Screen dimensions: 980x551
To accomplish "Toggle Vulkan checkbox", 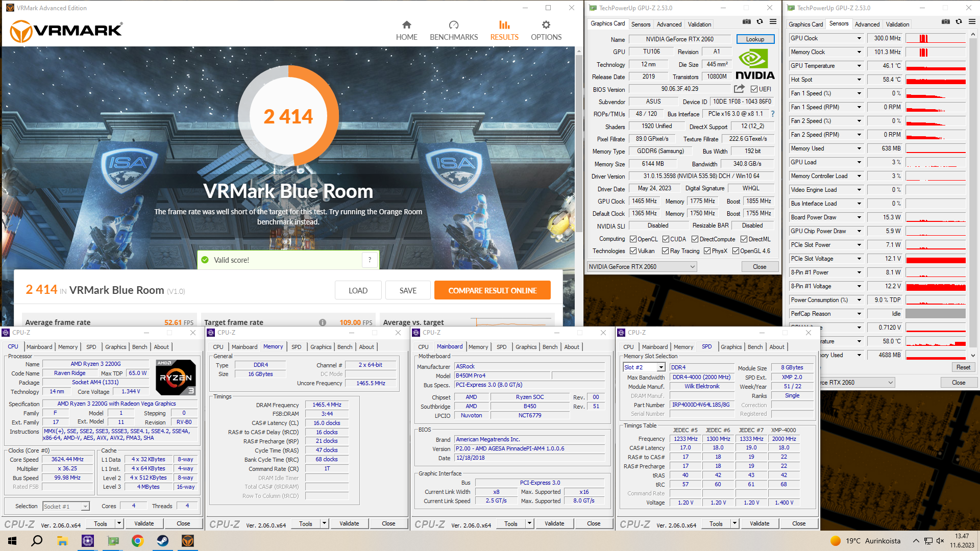I will pos(633,251).
